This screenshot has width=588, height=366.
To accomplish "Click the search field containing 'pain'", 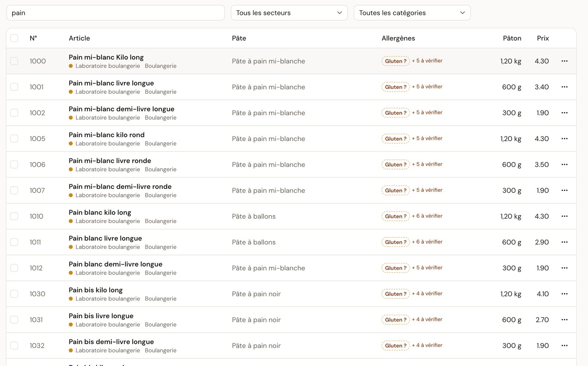I will tap(115, 13).
